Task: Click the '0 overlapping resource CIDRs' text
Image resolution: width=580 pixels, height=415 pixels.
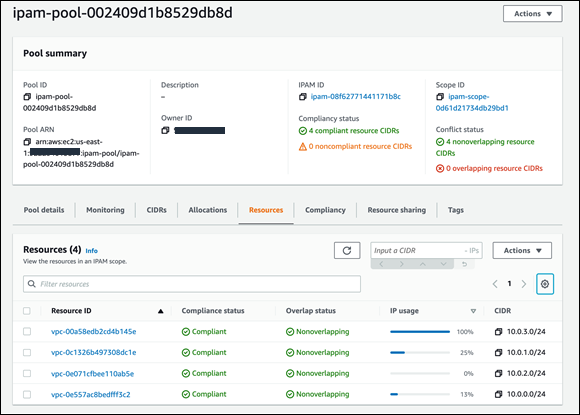Action: point(494,169)
